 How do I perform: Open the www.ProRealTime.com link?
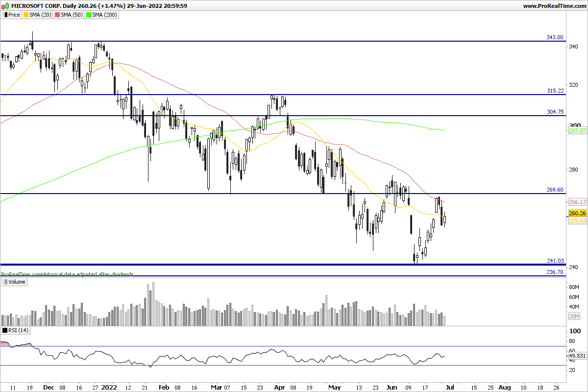tap(554, 6)
